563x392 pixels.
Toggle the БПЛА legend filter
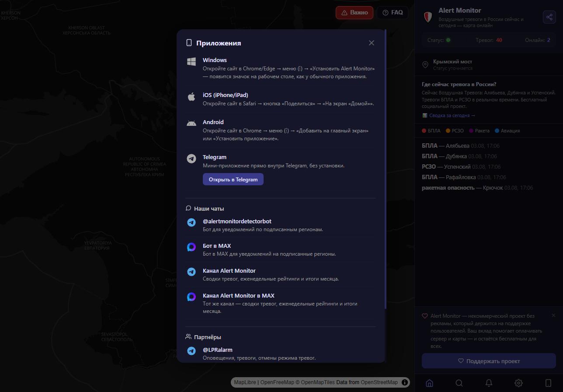(431, 131)
